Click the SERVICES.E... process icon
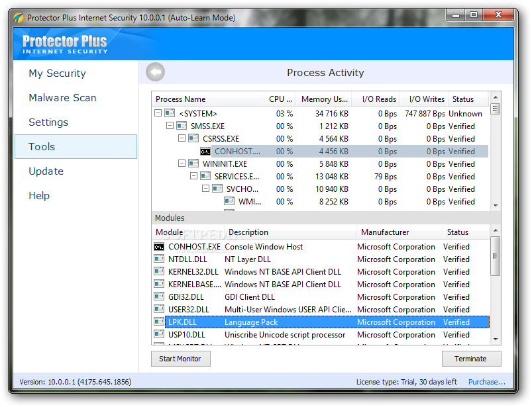The height and width of the screenshot is (407, 532). pos(205,176)
